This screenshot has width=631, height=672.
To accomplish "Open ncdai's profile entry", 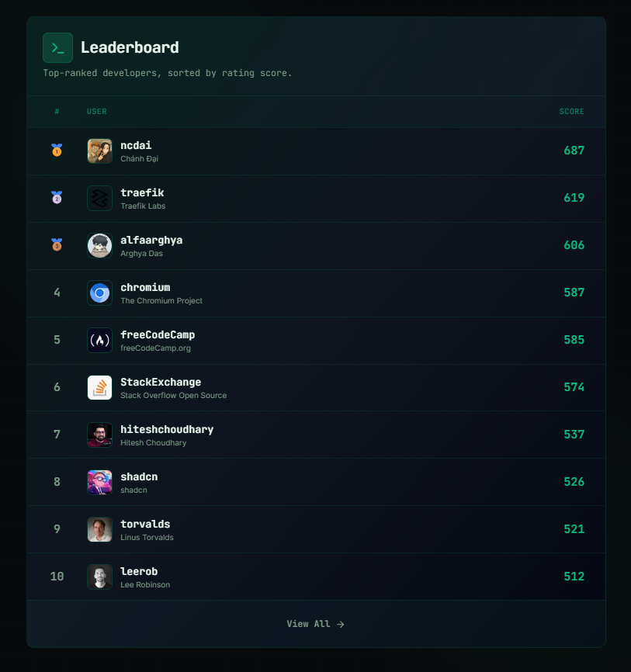I will pos(310,151).
